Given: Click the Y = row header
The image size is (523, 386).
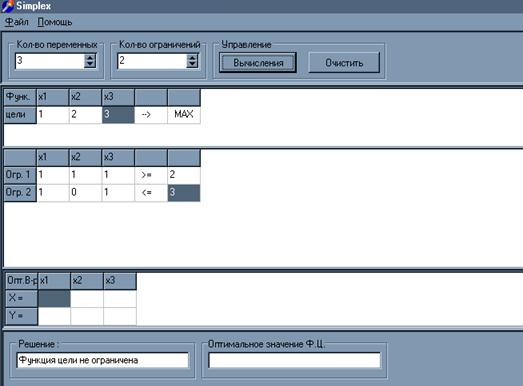Looking at the screenshot, I should click(22, 316).
